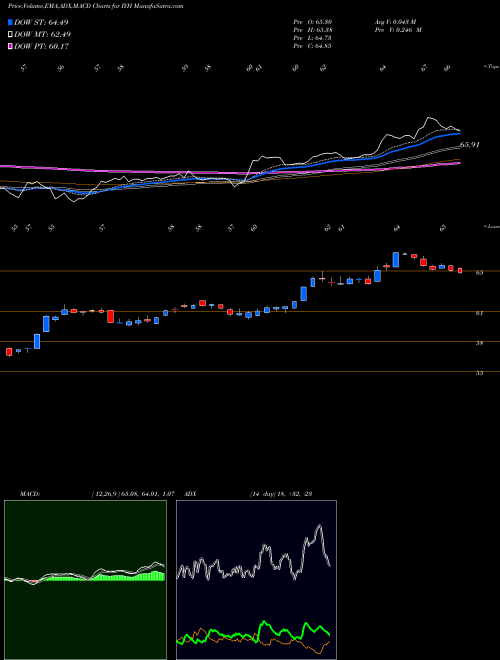Select the 'DOW PT: 60.17' legend text
Screen dimensions: 500x660
point(42,46)
